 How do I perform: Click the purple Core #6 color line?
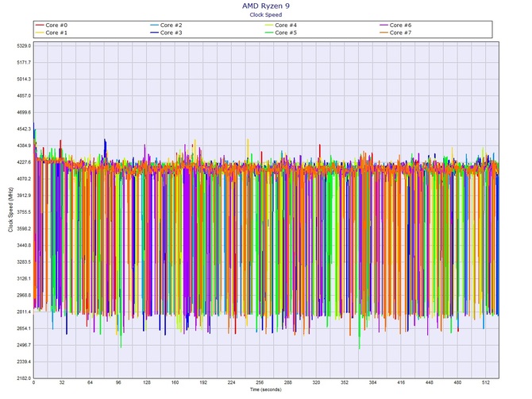[384, 25]
